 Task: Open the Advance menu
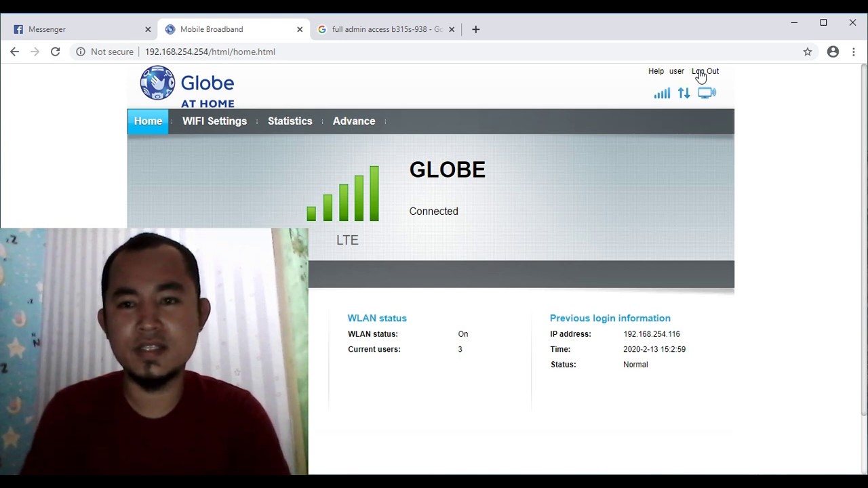point(354,121)
